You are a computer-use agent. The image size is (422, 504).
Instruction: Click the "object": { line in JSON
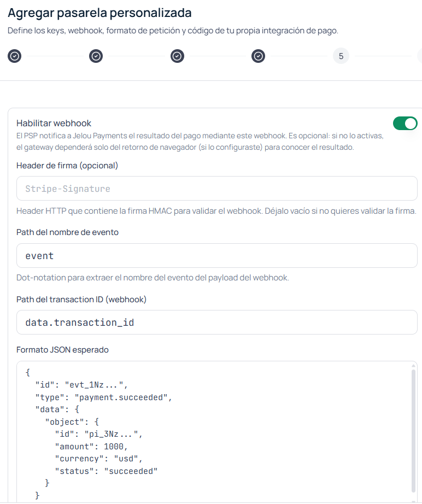(x=72, y=421)
